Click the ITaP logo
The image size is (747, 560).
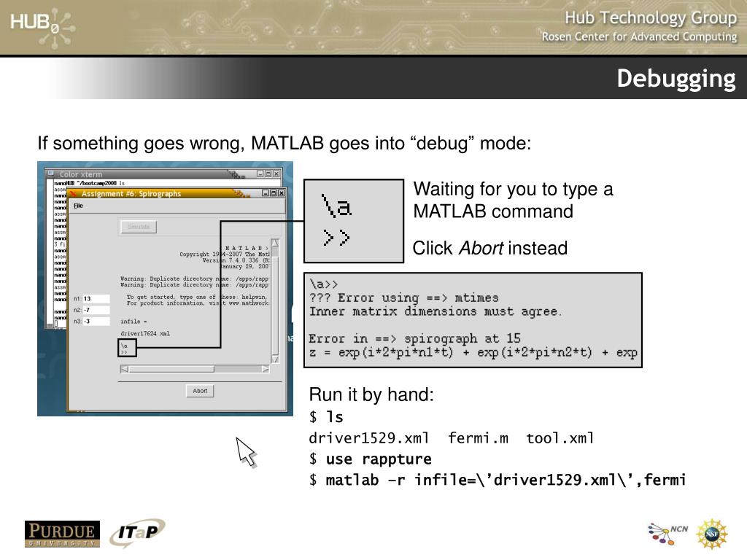point(137,533)
